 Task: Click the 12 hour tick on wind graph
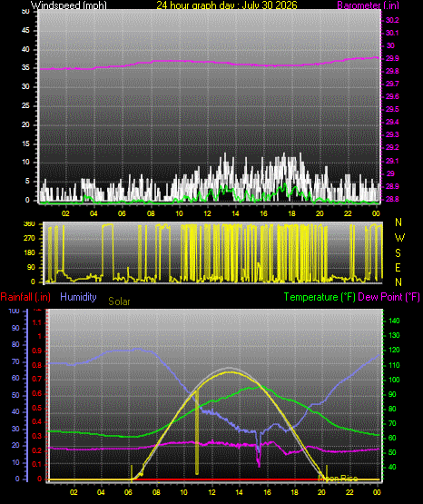pyautogui.click(x=207, y=213)
